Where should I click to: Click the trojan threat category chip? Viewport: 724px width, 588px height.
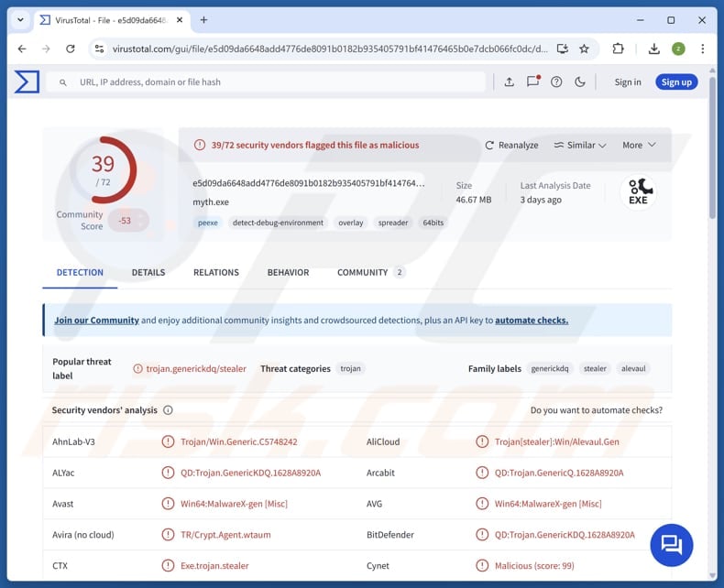pos(350,369)
